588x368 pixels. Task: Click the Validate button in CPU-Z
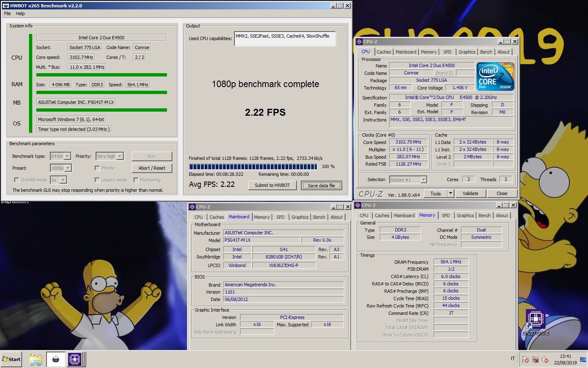470,193
